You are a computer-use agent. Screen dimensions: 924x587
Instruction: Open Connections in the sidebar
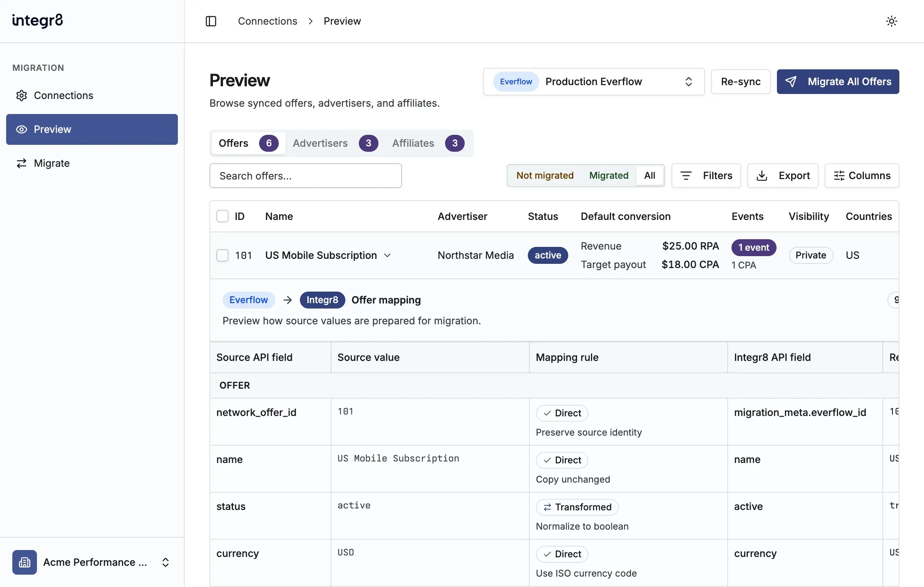click(x=92, y=96)
